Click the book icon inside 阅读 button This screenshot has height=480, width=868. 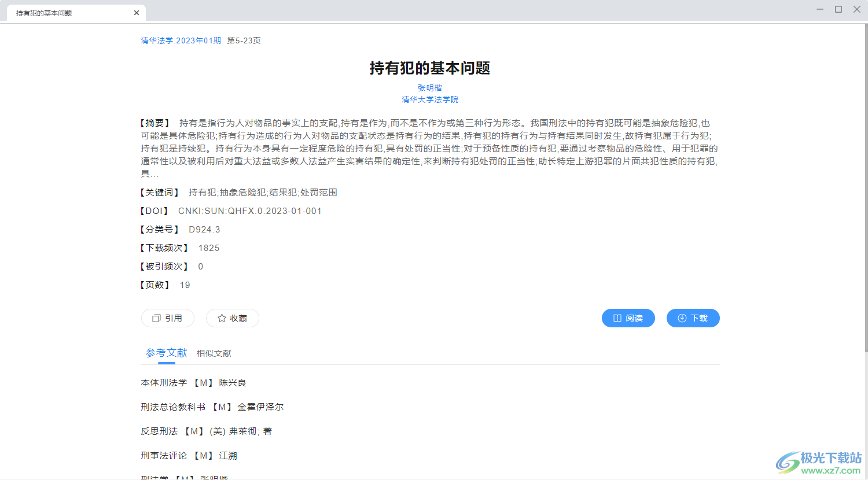click(x=619, y=317)
